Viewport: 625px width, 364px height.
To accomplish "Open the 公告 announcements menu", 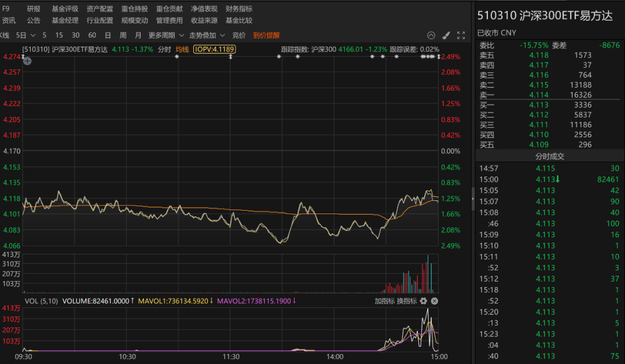I will point(34,20).
